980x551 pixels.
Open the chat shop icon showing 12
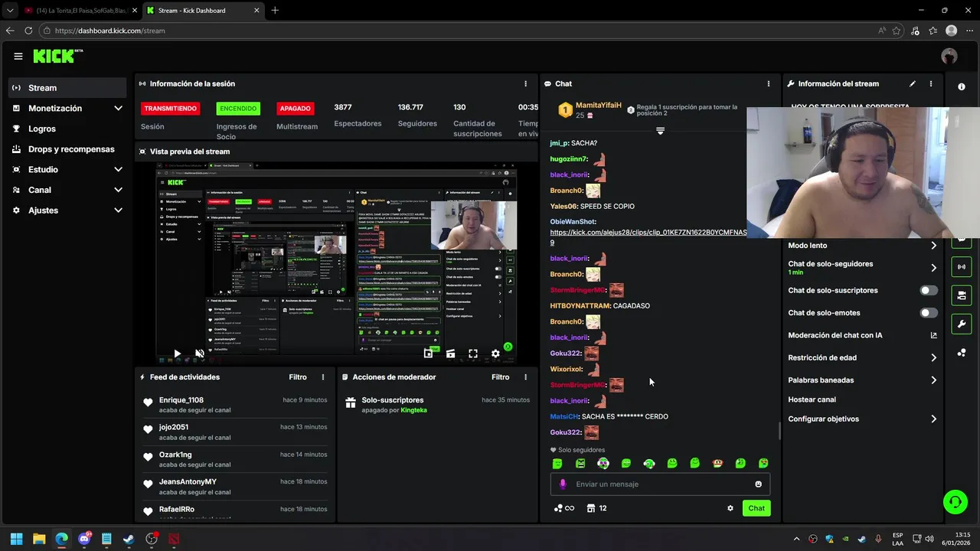coord(596,508)
